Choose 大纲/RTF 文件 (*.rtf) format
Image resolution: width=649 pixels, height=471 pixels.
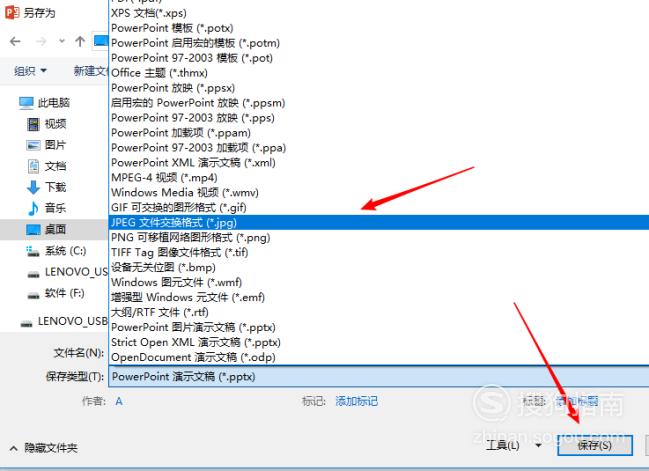[379, 312]
